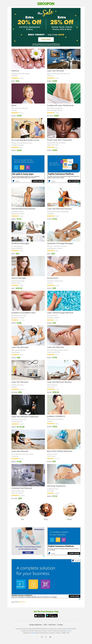Click the Facebook icon in footer

tap(46, 637)
